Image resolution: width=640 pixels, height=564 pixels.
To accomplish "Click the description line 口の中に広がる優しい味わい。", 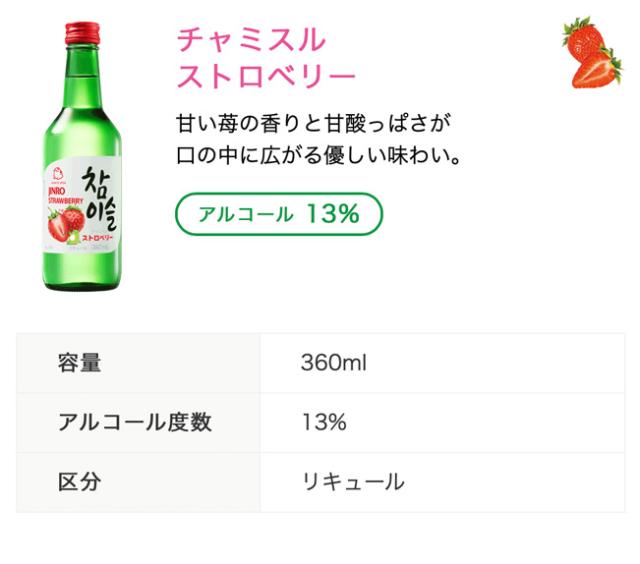I will click(x=318, y=157).
